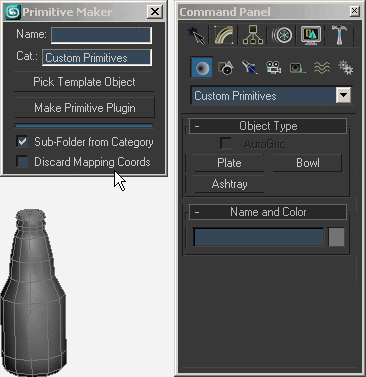Open the Display tab in Command Panel
366x377 pixels.
click(x=311, y=35)
